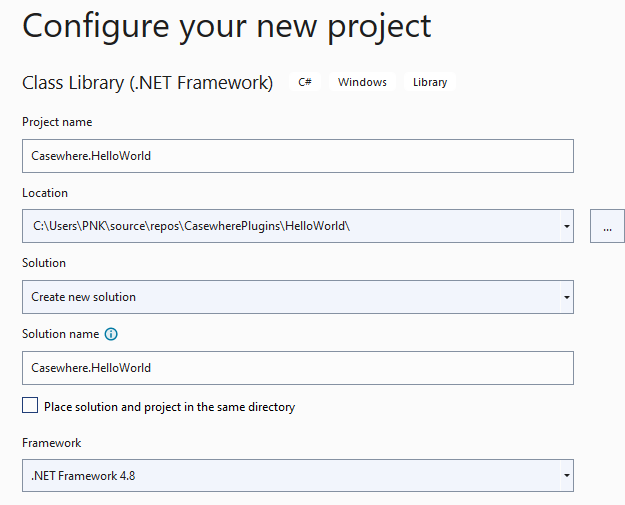Click the Framework field label
The height and width of the screenshot is (505, 625).
[x=51, y=443]
